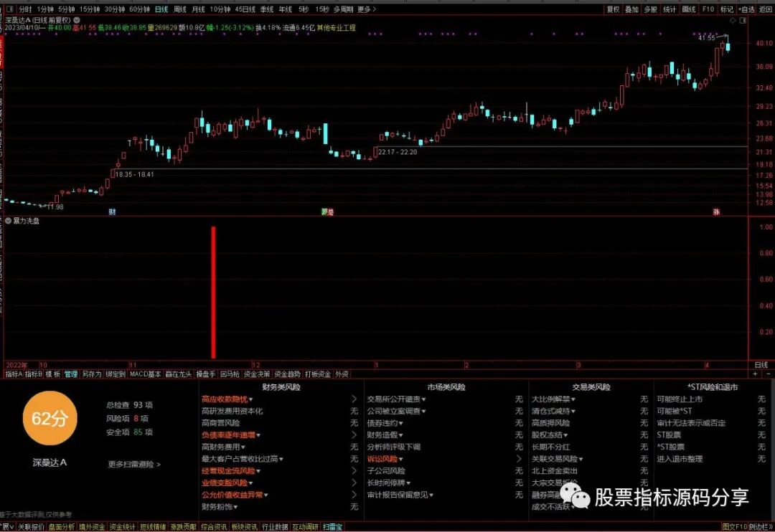Select the 赢在龙头 indicator
Viewport: 775px width, 532px height.
(x=178, y=374)
